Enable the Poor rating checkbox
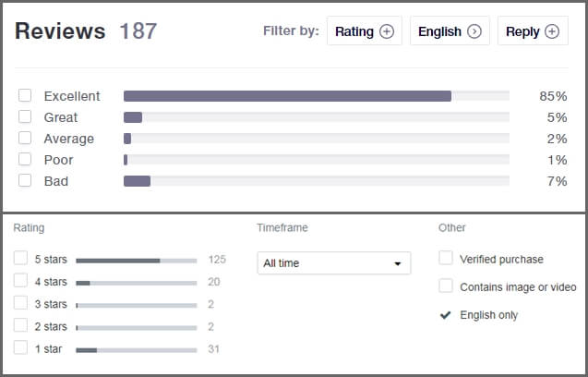 (25, 159)
